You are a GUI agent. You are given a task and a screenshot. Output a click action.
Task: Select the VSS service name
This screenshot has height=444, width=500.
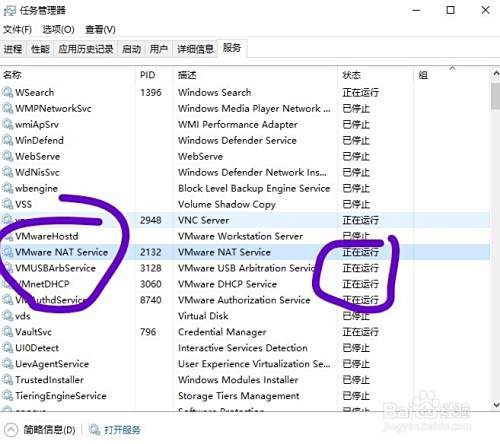pyautogui.click(x=23, y=204)
